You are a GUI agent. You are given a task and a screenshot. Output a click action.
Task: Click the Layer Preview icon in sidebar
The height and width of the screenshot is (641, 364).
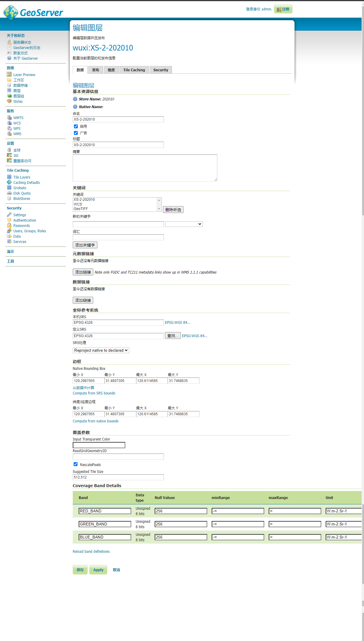9,75
